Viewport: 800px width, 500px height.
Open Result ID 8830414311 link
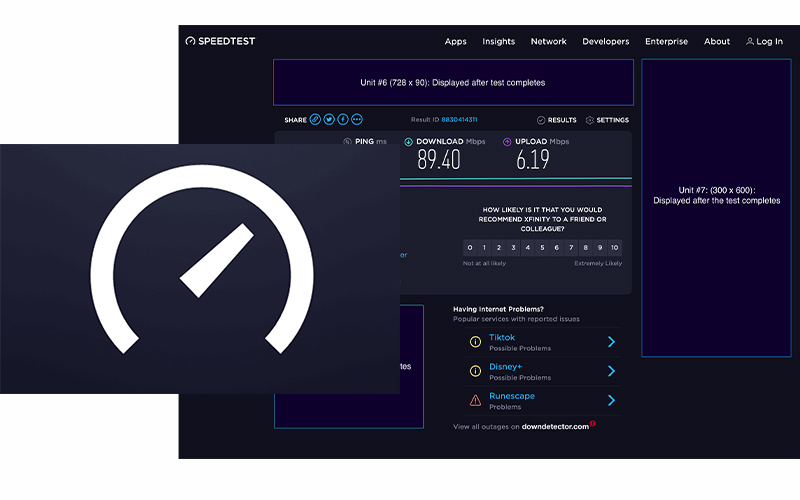click(x=459, y=119)
